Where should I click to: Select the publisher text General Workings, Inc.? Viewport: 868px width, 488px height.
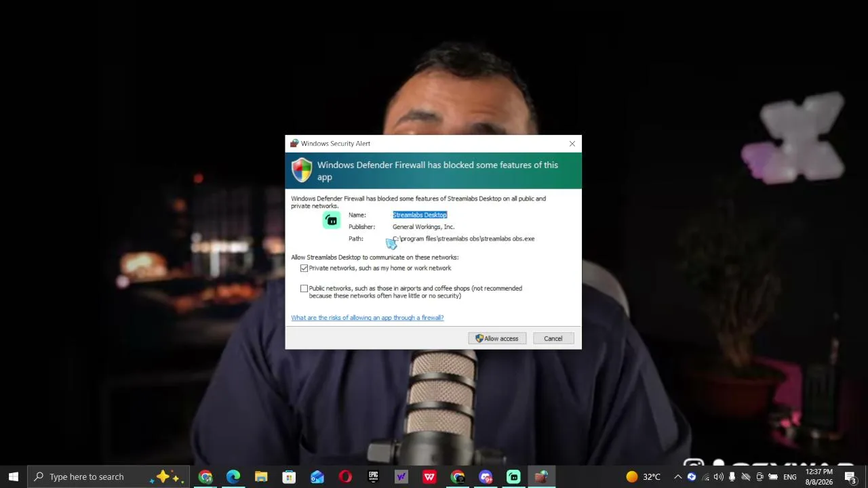point(423,227)
